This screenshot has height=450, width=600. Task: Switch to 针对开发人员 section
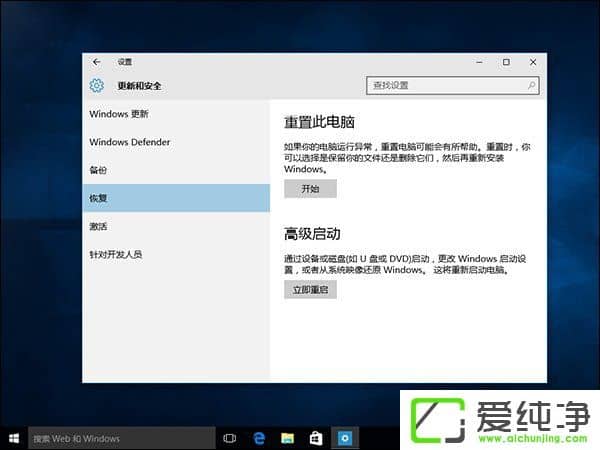point(116,254)
